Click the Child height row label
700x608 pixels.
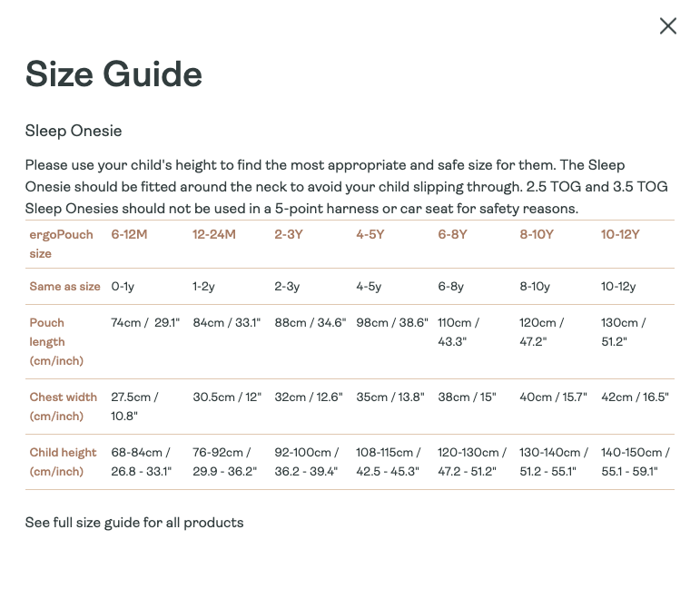[63, 462]
